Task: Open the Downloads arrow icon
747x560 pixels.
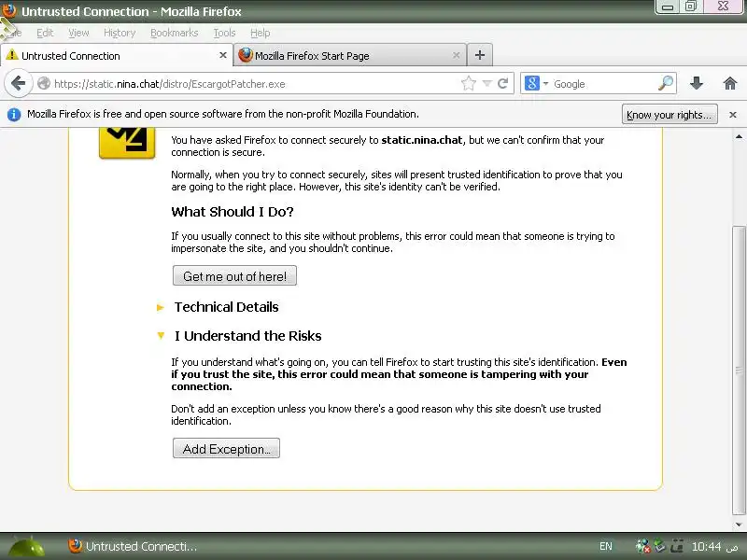Action: pyautogui.click(x=697, y=84)
